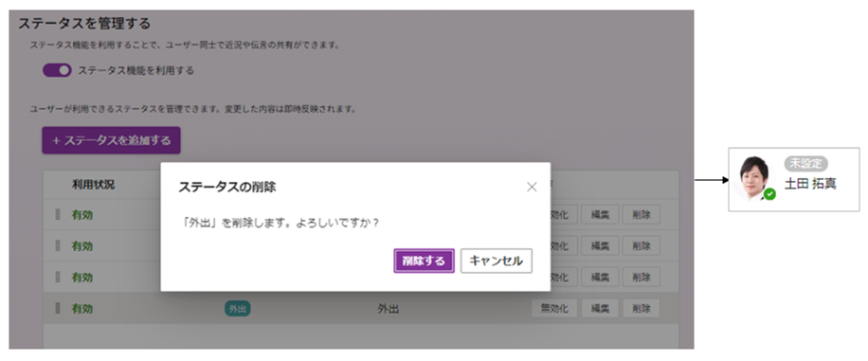Click 編集 in the 外出 row
The image size is (868, 361).
(600, 308)
